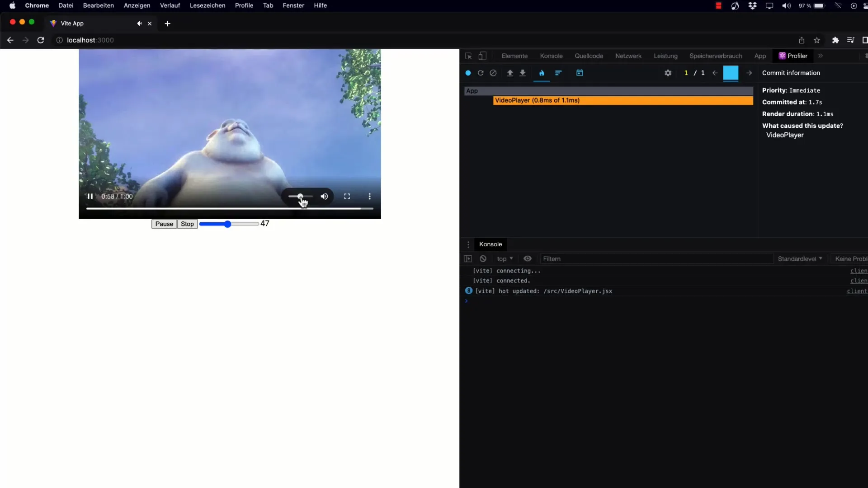Open the Elemente tab in DevTools

point(514,56)
